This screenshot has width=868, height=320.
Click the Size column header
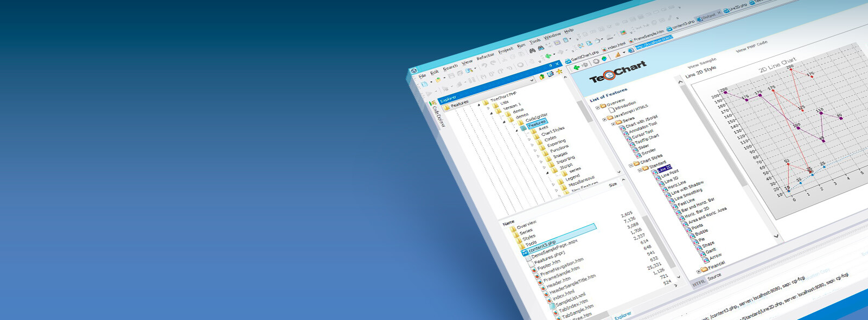click(612, 185)
